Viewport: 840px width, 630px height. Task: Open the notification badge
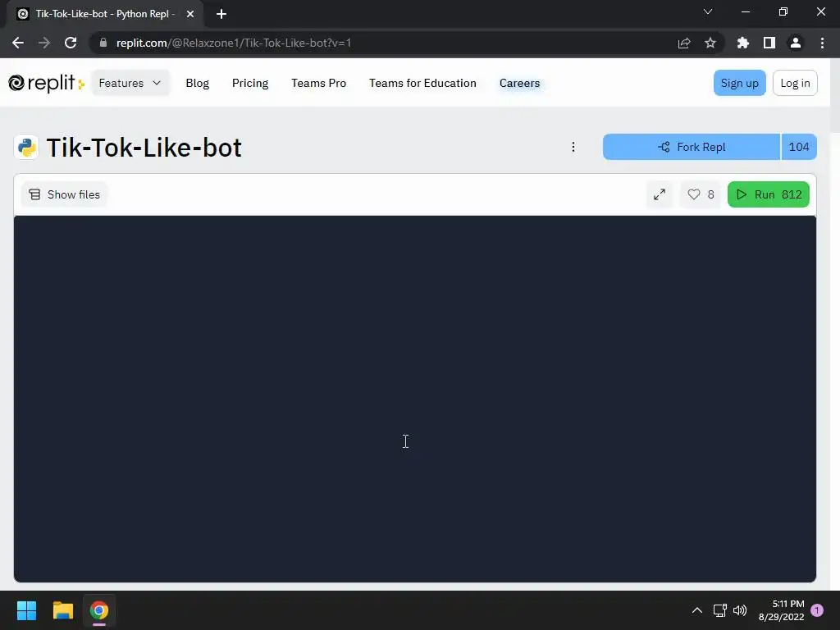[817, 610]
